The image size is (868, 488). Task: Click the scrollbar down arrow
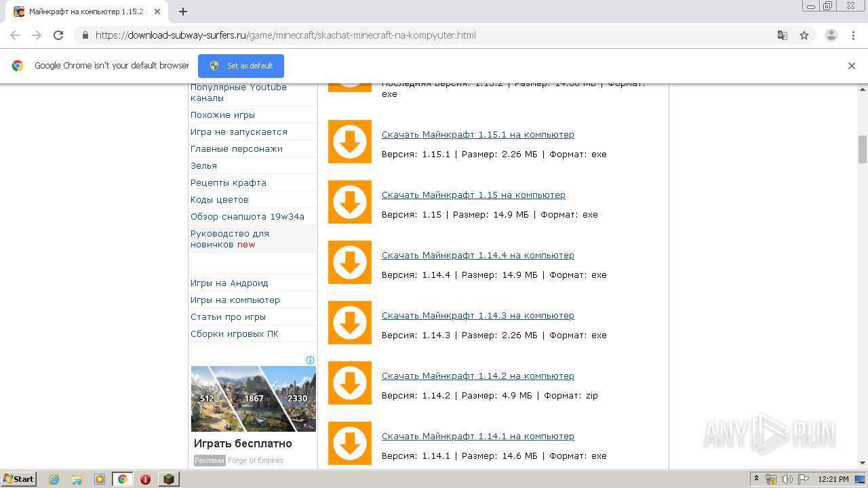pyautogui.click(x=863, y=463)
